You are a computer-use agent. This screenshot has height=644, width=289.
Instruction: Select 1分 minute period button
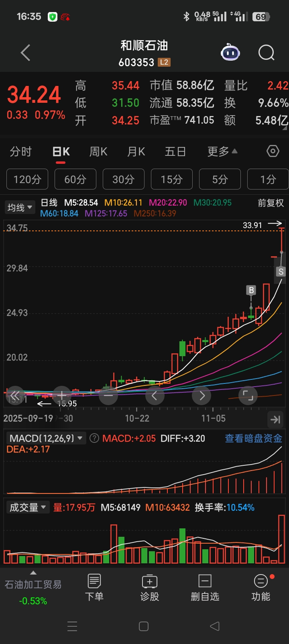(268, 179)
